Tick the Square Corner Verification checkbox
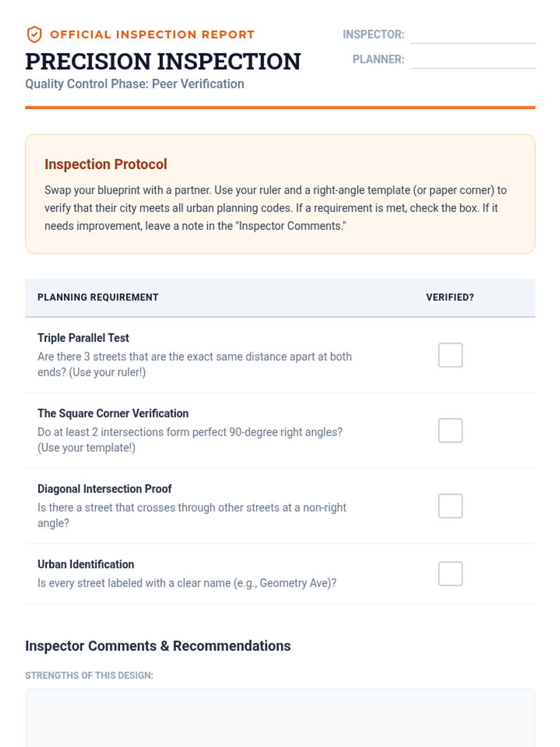The height and width of the screenshot is (747, 560). pyautogui.click(x=450, y=430)
